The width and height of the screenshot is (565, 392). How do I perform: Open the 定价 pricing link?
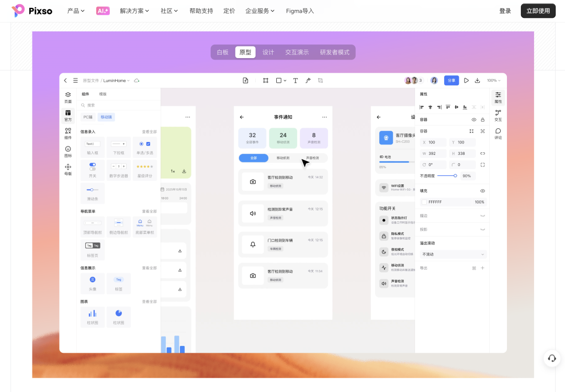tap(229, 11)
